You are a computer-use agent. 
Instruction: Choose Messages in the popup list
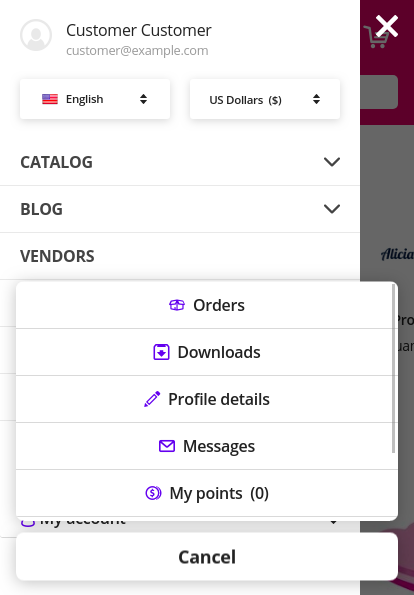tap(207, 446)
